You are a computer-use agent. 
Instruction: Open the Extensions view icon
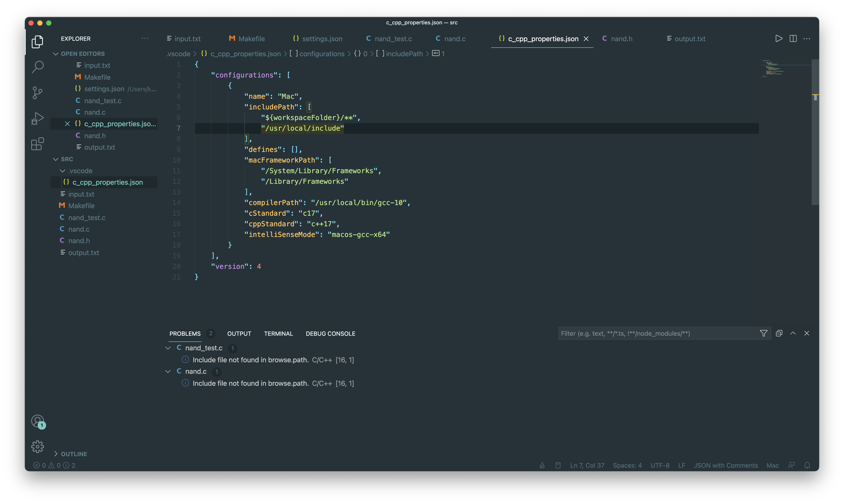[x=37, y=144]
